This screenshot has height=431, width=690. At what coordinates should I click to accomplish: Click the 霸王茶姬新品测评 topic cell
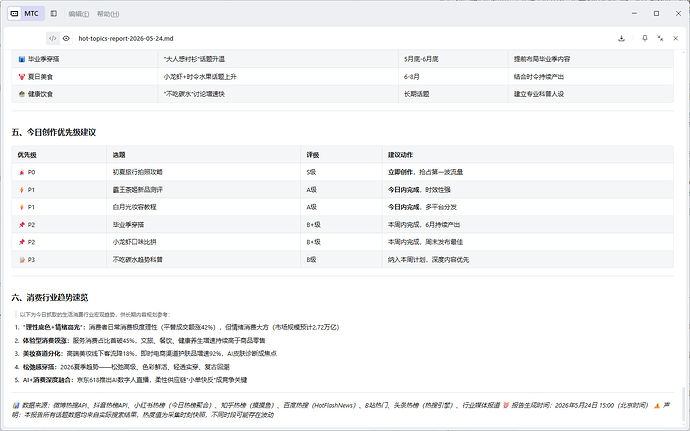pyautogui.click(x=204, y=190)
